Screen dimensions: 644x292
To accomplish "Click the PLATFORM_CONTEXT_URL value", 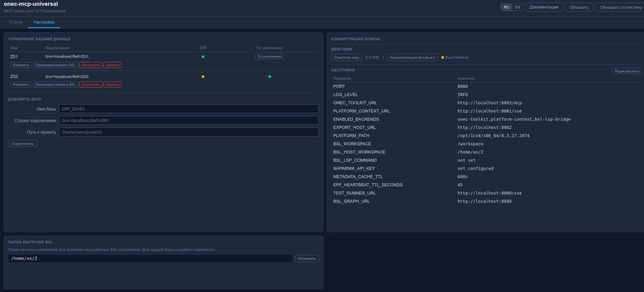I will pos(489,111).
